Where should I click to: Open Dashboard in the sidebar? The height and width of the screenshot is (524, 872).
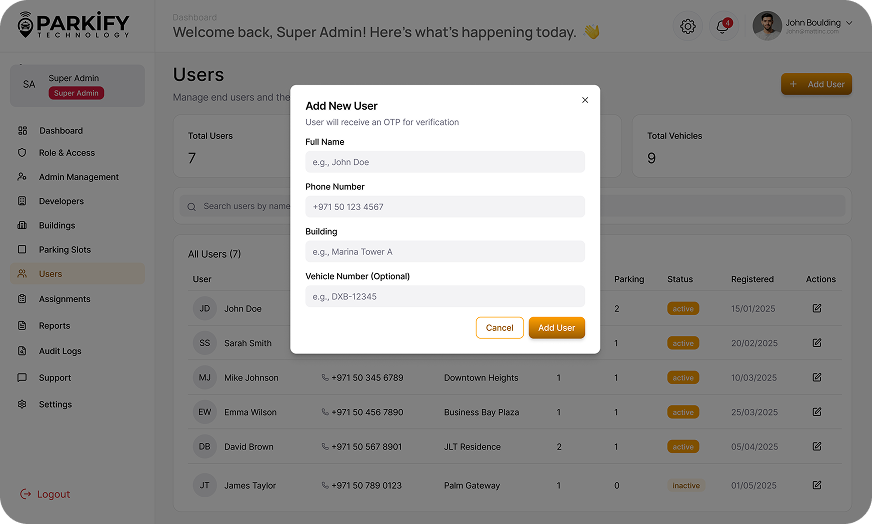(x=61, y=131)
